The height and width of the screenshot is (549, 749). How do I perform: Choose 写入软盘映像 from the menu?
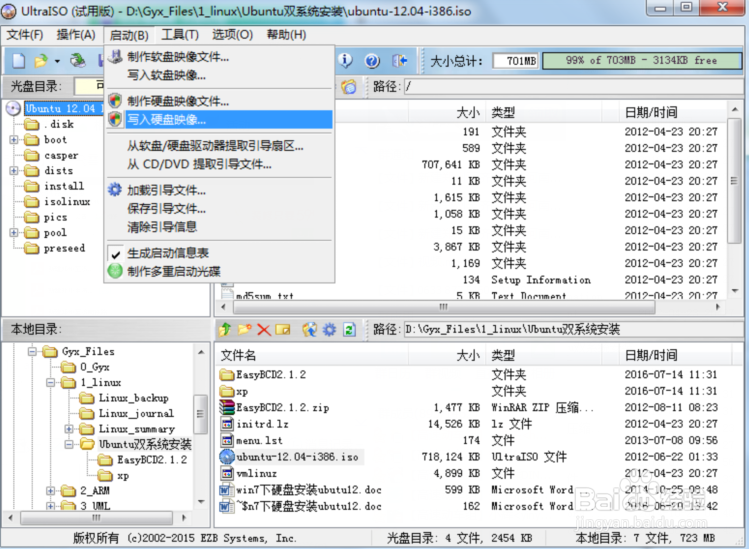(x=220, y=75)
